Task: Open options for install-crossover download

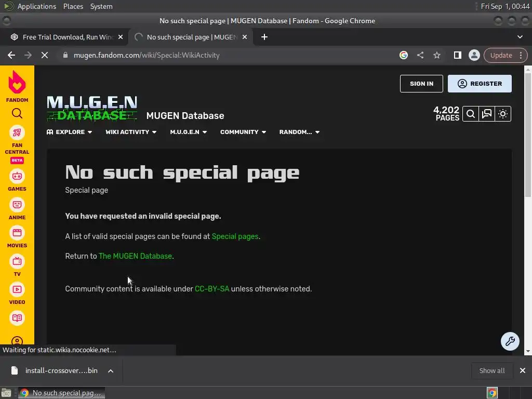Action: (111, 371)
